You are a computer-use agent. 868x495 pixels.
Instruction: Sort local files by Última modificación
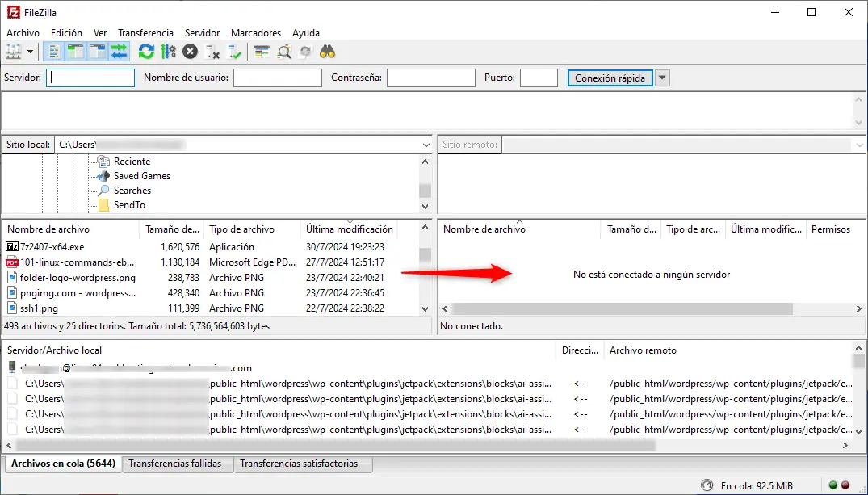(350, 229)
